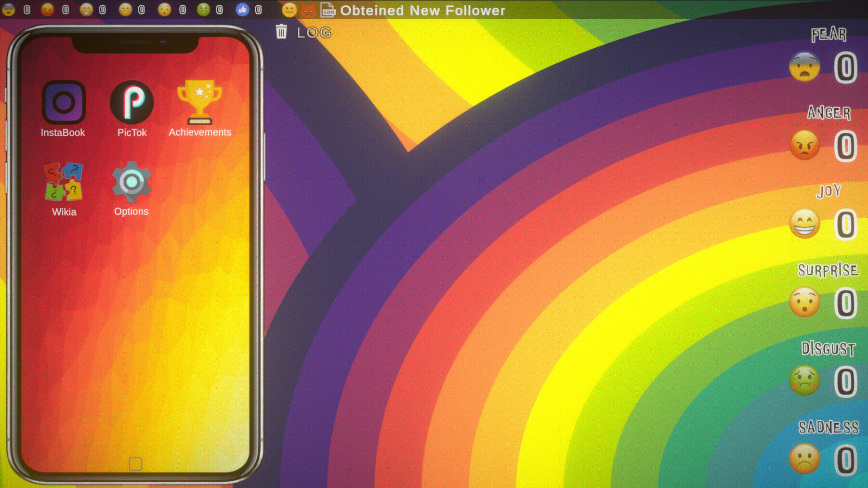868x488 pixels.
Task: Select the Sadness frowning emoji
Action: [805, 459]
